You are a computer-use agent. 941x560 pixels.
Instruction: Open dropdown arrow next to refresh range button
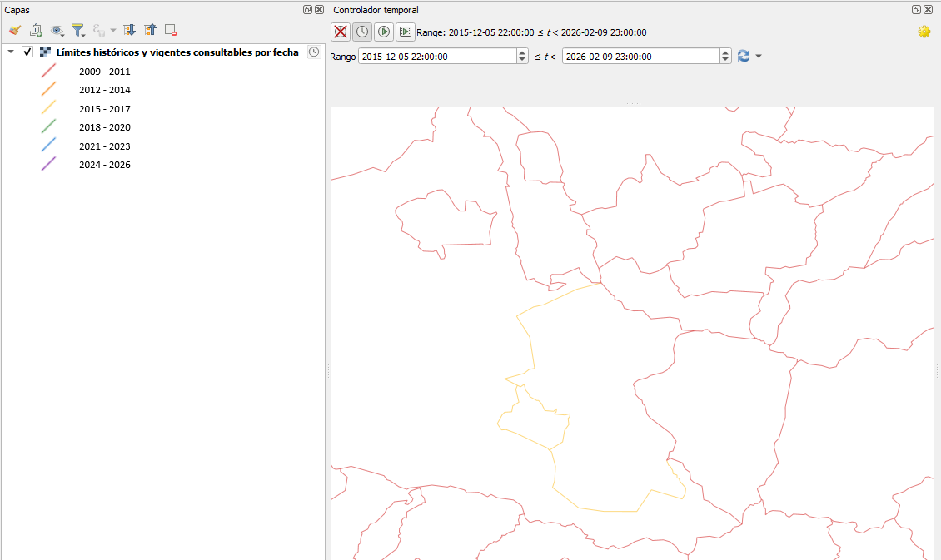[759, 57]
